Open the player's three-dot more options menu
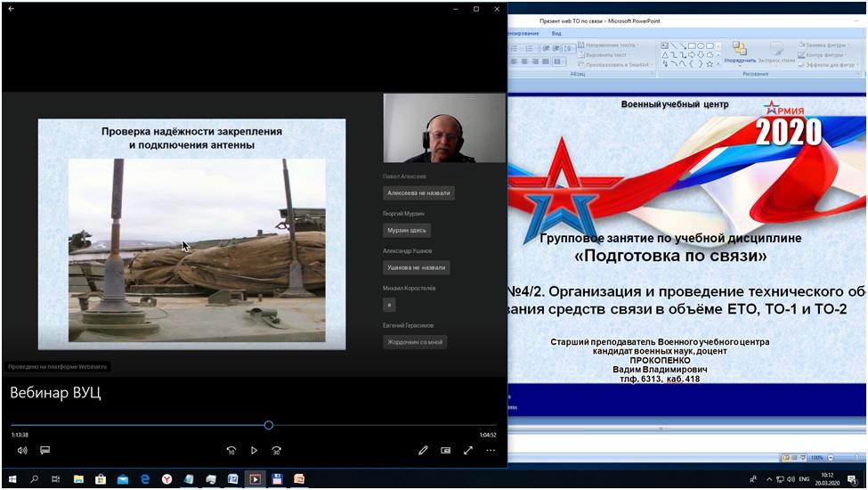 pos(491,451)
